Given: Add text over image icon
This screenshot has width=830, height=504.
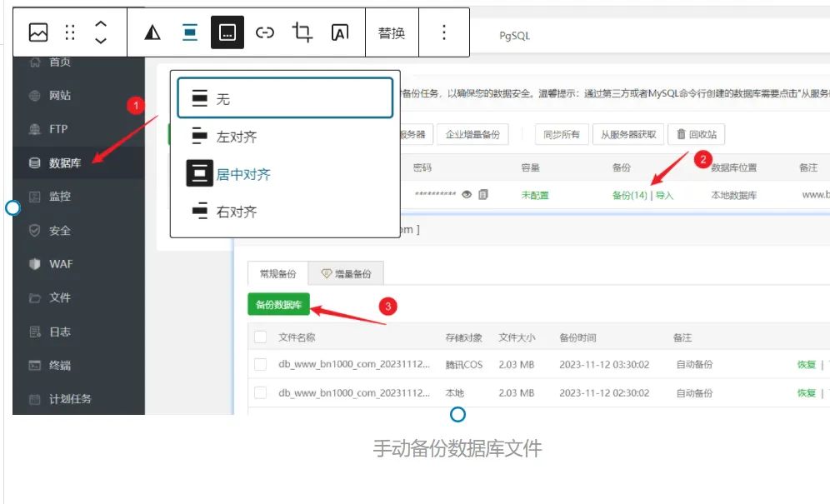Looking at the screenshot, I should pos(340,32).
